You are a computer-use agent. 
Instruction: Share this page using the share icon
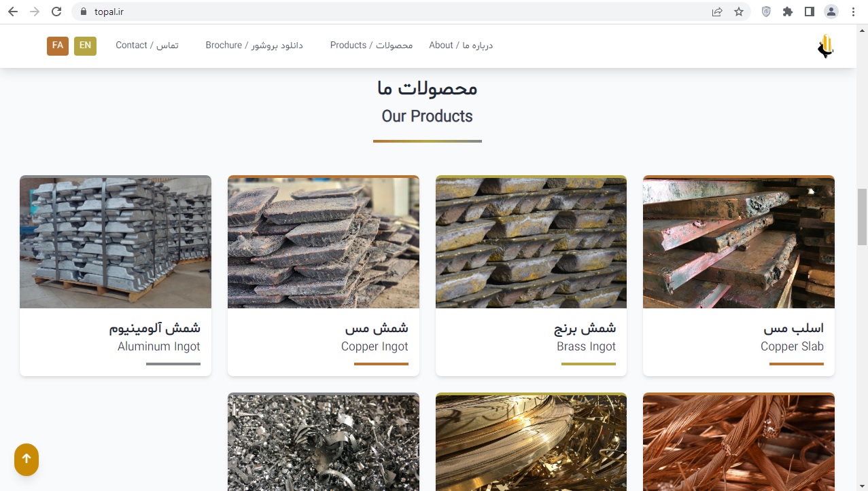[x=717, y=12]
